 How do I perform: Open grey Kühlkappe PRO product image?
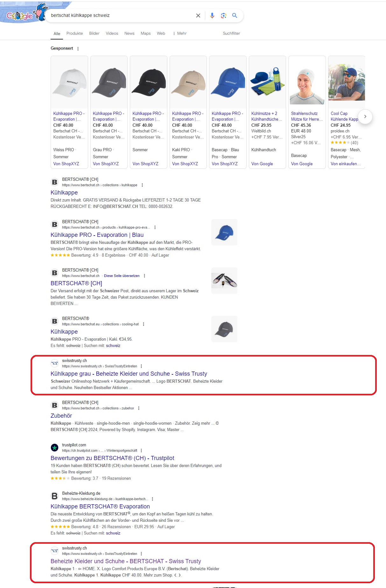point(109,82)
